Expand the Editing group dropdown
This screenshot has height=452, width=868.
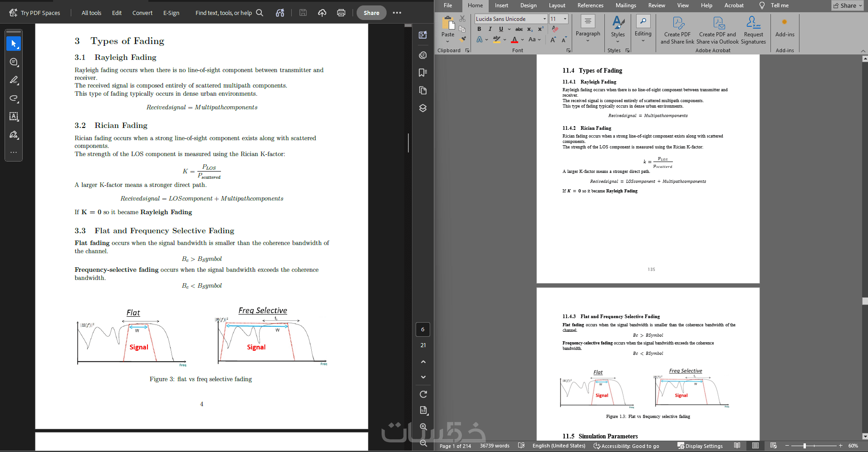point(643,40)
